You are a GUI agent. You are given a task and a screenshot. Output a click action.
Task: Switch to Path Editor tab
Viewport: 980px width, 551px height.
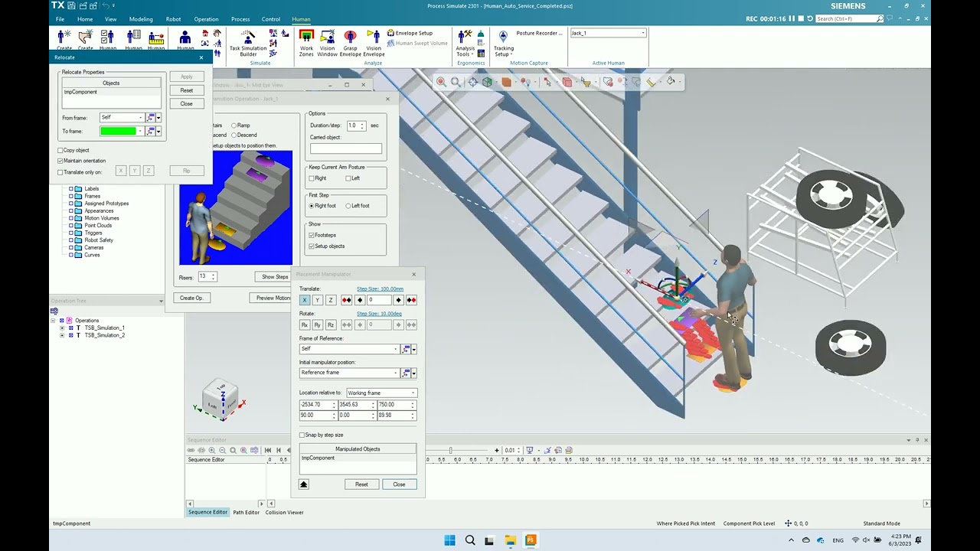click(247, 513)
